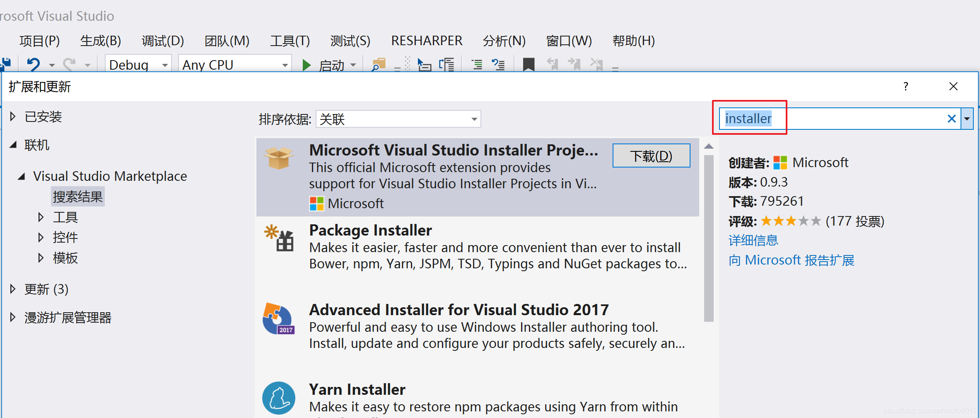
Task: Go to previous bookmark icon
Action: coord(553,64)
